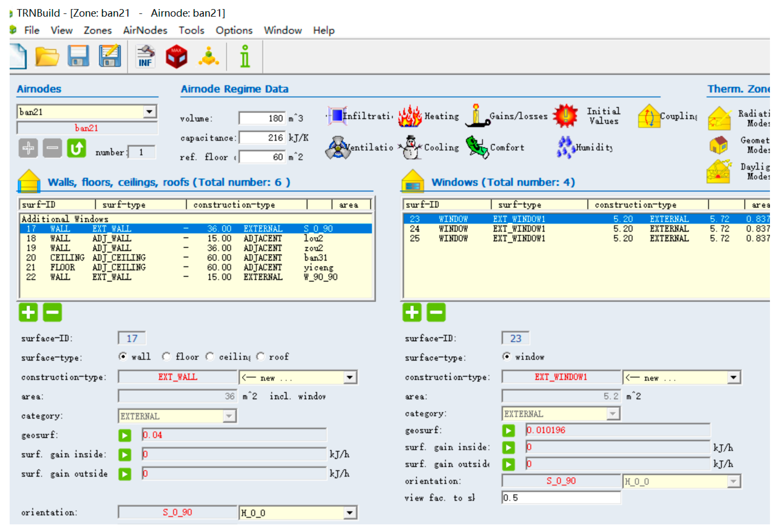Open the Zones menu
The image size is (776, 532).
click(x=98, y=30)
